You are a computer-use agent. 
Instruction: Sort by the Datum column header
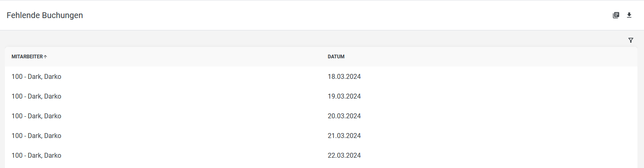[336, 57]
